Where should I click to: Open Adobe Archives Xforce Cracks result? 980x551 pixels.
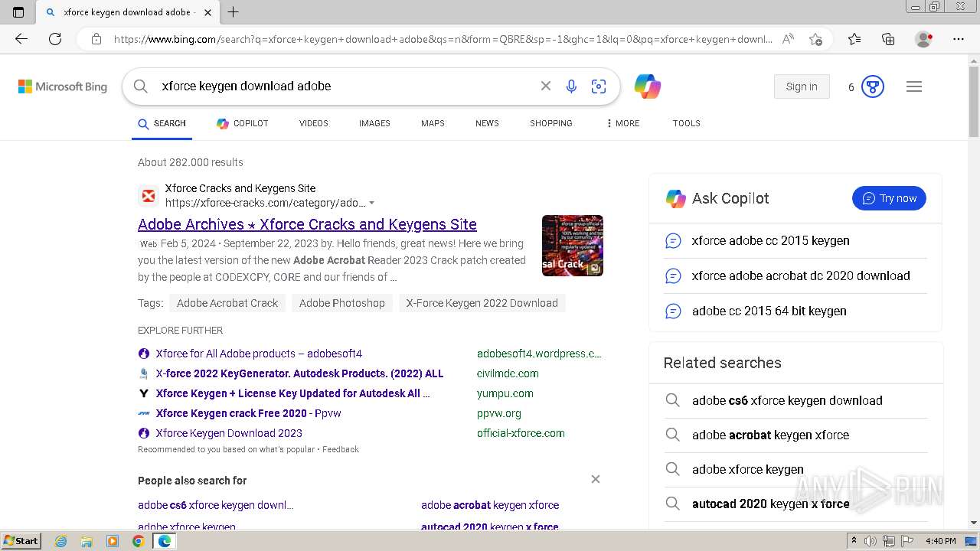(307, 224)
